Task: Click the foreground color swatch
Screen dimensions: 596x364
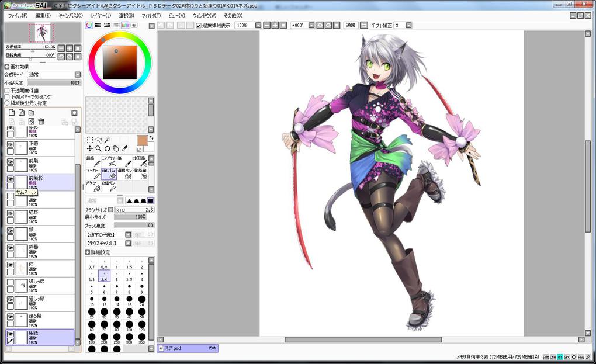Action: 142,140
